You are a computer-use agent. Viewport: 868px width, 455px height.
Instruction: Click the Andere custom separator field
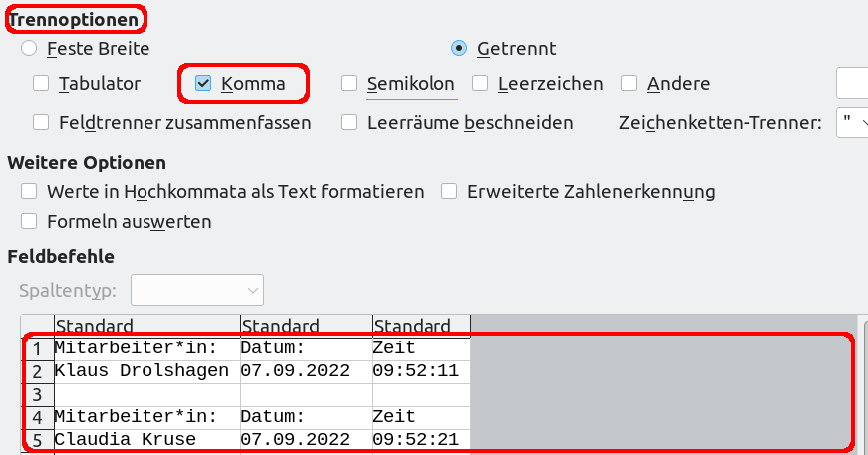[852, 84]
